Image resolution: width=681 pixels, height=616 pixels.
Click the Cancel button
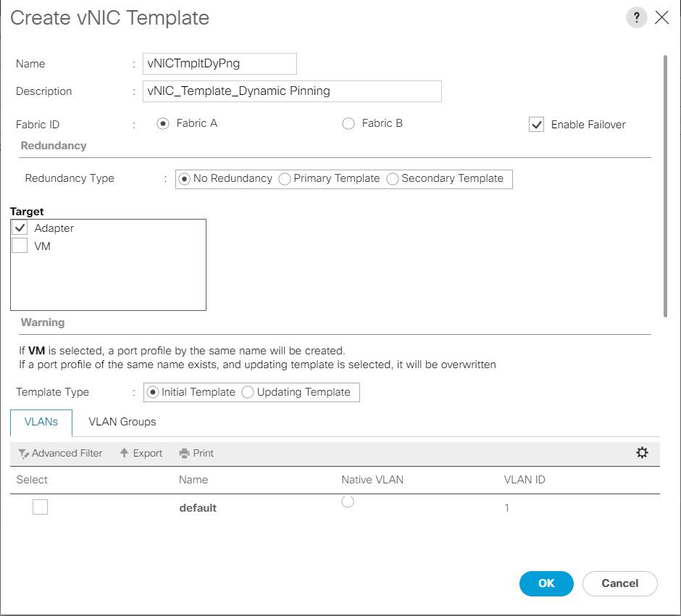pyautogui.click(x=619, y=583)
